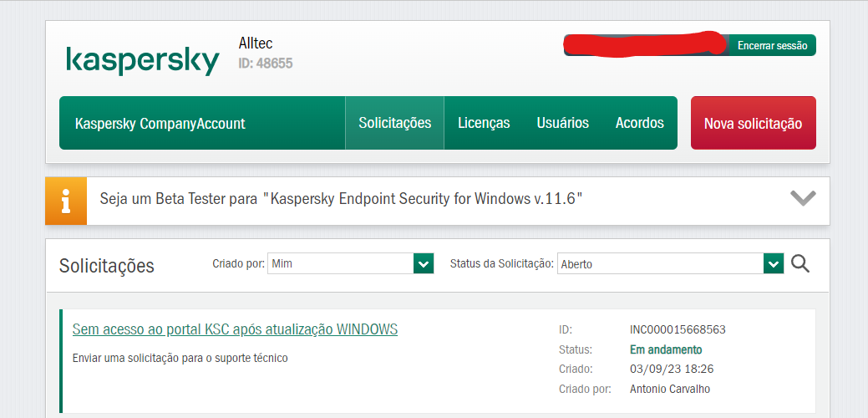The width and height of the screenshot is (868, 418).
Task: Click the Criado por: filter label
Action: 239,263
